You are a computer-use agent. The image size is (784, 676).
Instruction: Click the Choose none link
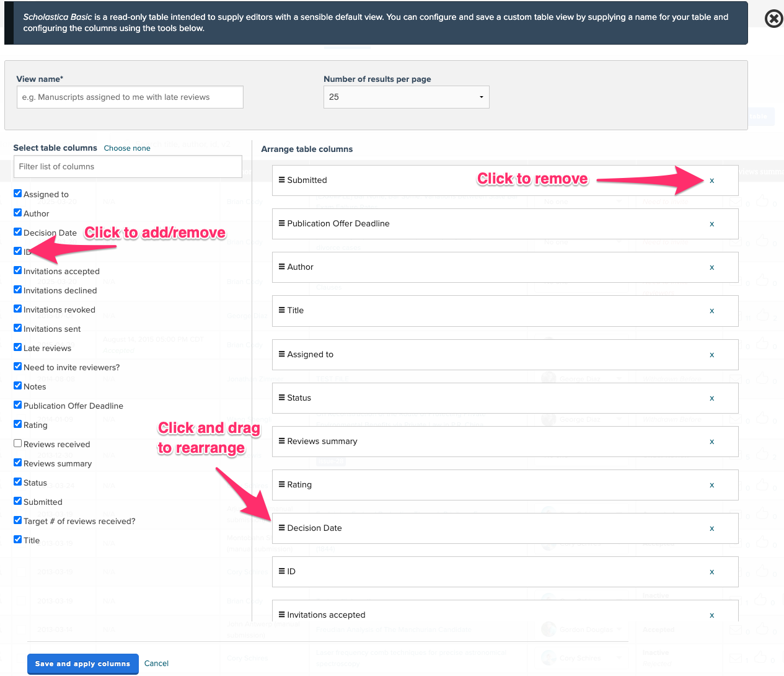click(x=127, y=148)
